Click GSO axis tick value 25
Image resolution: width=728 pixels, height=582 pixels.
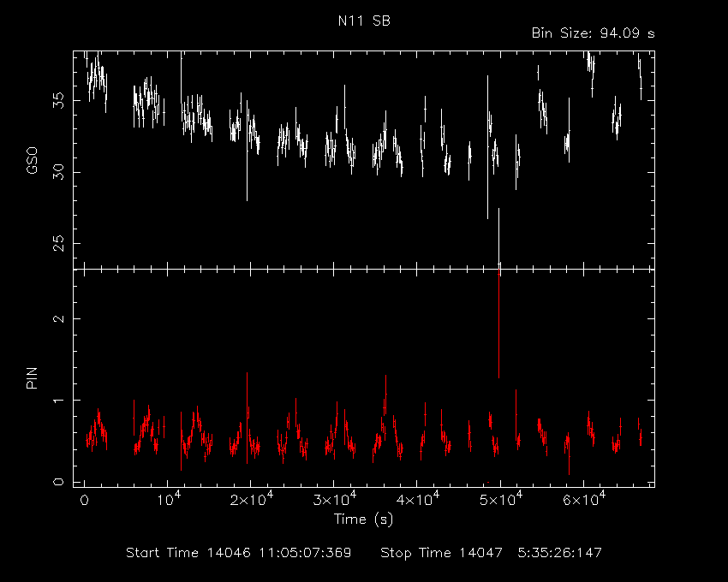click(58, 243)
